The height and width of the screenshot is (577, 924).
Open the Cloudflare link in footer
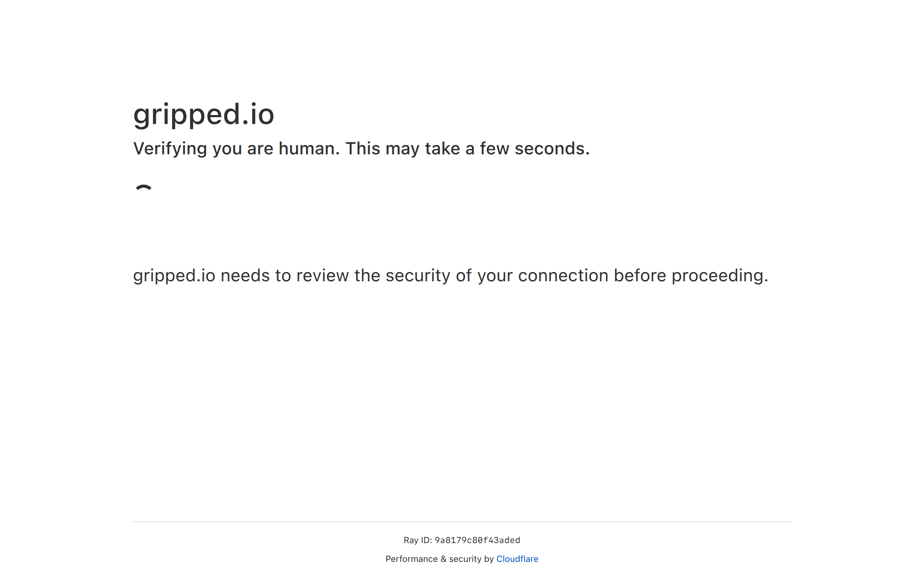point(517,559)
